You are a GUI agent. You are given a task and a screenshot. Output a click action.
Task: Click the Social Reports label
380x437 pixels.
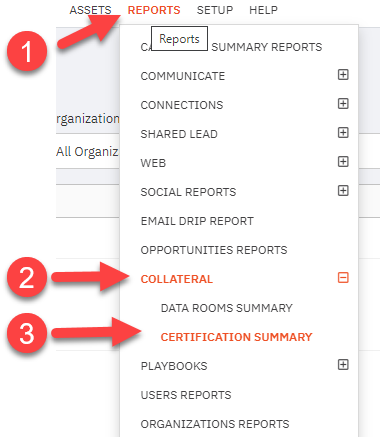[x=188, y=192]
